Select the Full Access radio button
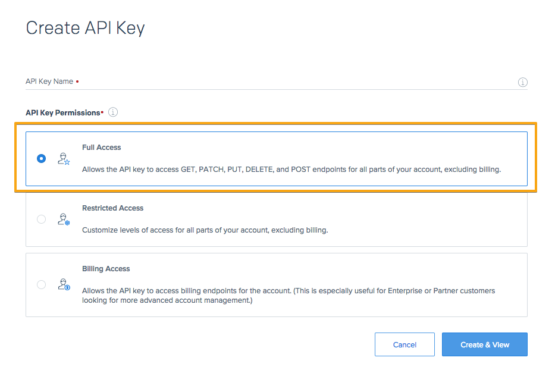 coord(41,158)
